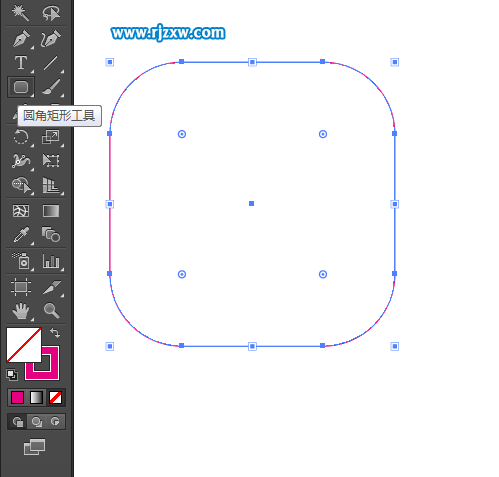Click the white Fill swatch box
This screenshot has width=499, height=477.
(24, 345)
